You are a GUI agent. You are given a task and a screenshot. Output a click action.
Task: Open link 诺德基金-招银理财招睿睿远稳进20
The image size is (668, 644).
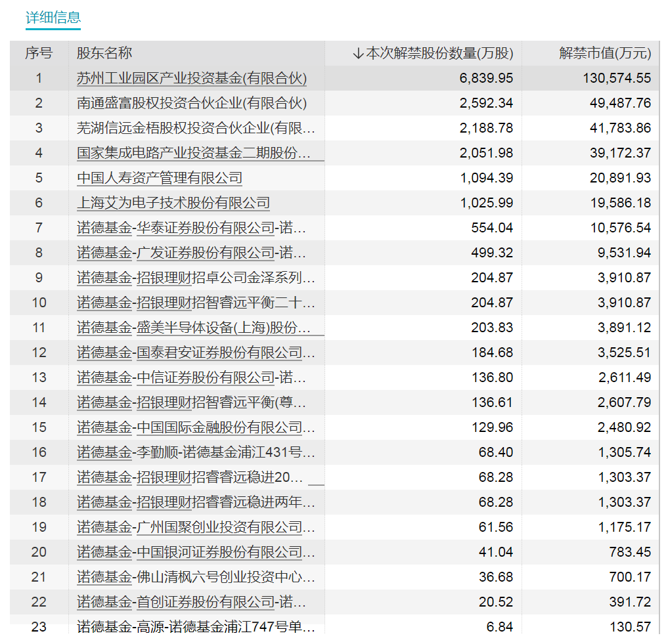click(190, 477)
